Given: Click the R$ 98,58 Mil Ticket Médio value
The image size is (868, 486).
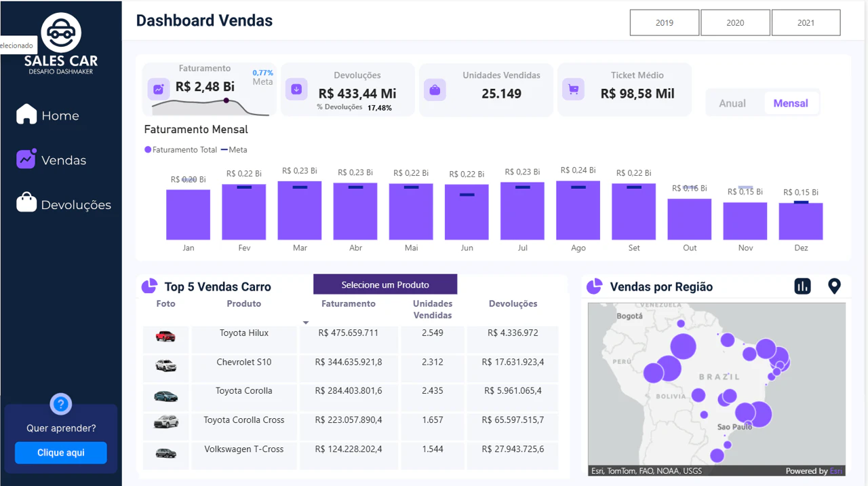Looking at the screenshot, I should point(637,93).
